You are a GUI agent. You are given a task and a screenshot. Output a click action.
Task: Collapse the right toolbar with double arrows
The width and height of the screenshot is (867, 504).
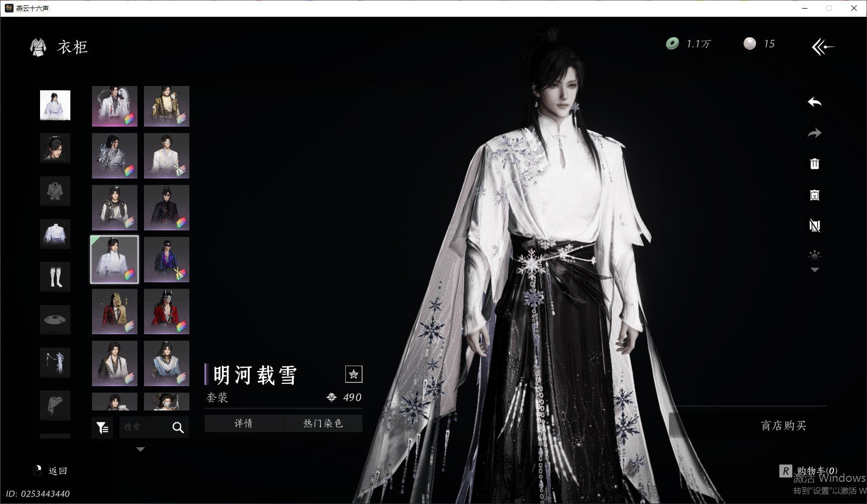pyautogui.click(x=823, y=47)
